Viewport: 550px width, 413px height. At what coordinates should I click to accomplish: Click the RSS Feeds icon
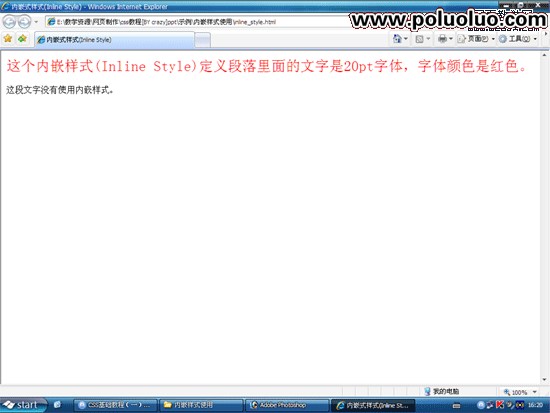click(x=419, y=39)
